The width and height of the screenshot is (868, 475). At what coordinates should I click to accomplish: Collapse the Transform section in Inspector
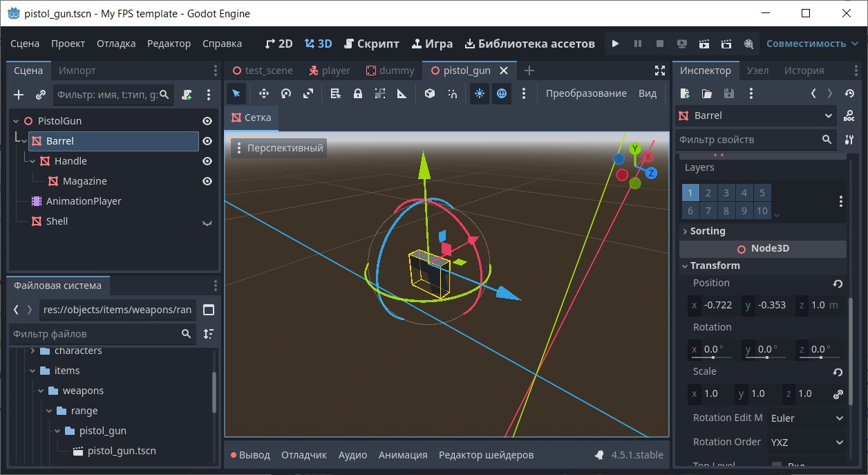coord(715,266)
